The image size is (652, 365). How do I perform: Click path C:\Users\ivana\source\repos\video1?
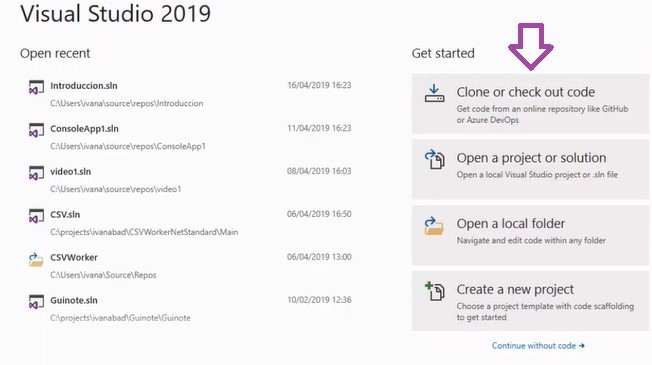[x=116, y=189]
